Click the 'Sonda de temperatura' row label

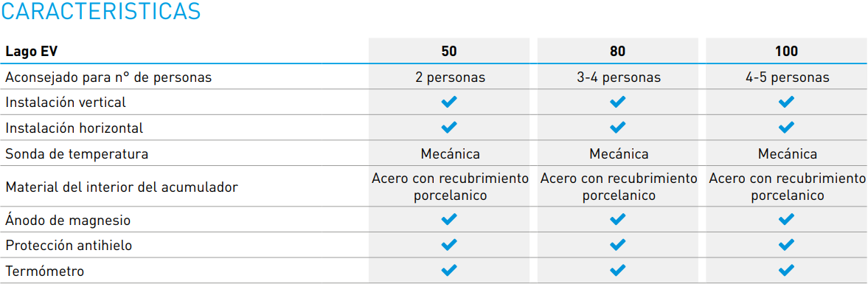click(x=77, y=154)
